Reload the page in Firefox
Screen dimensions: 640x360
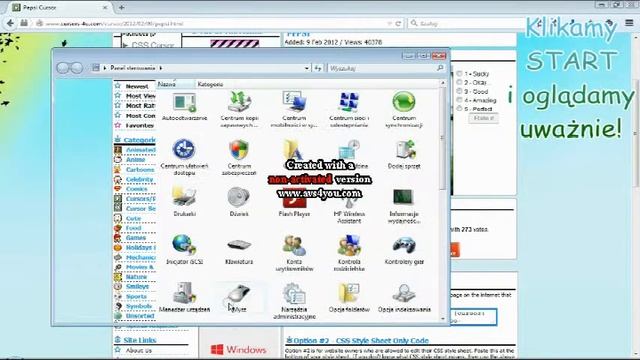(398, 24)
